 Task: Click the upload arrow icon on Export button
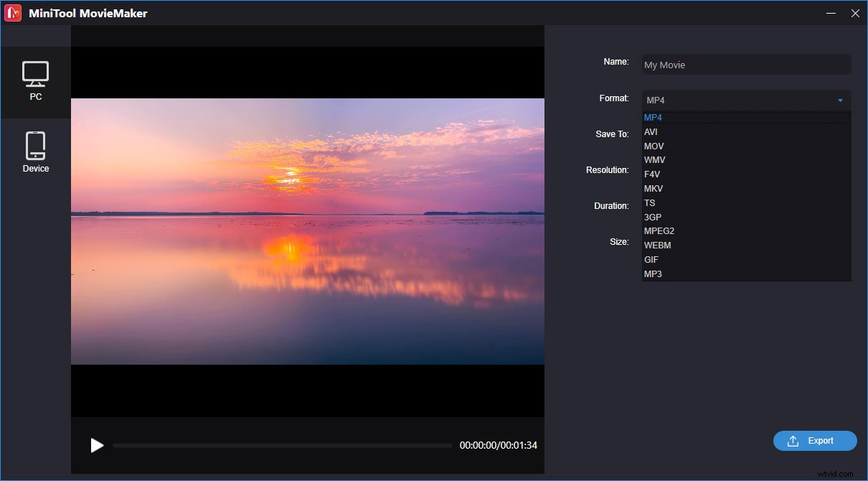pos(793,441)
